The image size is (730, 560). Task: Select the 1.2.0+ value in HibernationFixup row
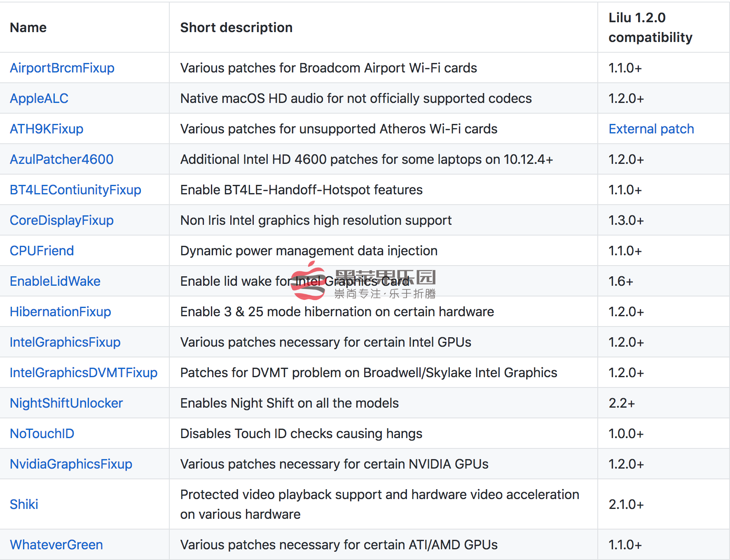pyautogui.click(x=626, y=312)
